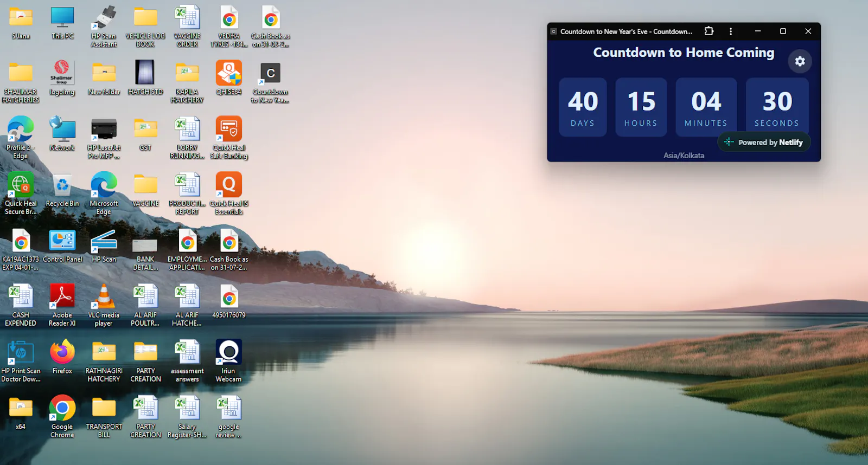Image resolution: width=868 pixels, height=465 pixels.
Task: Select the Google Chrome shortcut
Action: [62, 418]
